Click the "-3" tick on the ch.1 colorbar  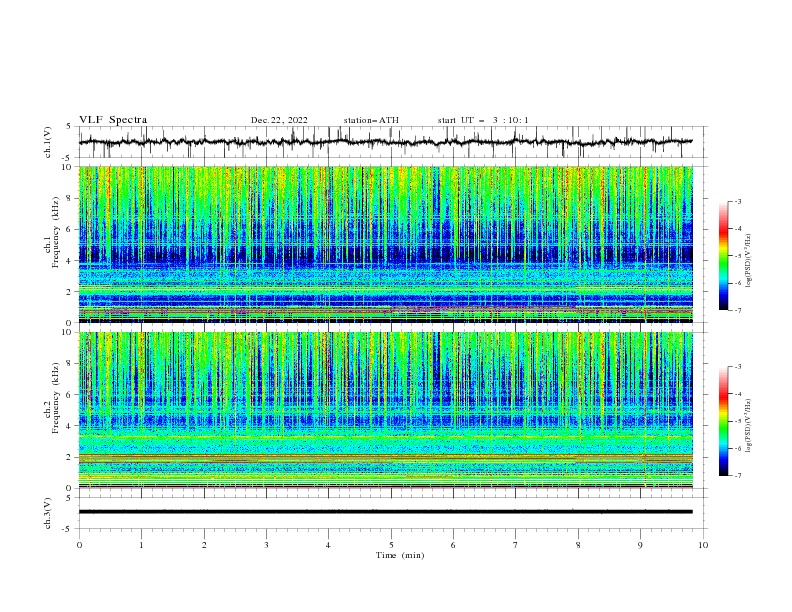point(737,201)
